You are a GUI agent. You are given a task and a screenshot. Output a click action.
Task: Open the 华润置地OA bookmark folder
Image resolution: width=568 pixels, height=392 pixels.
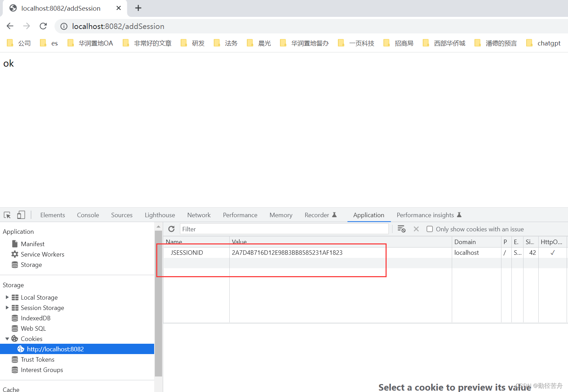click(90, 43)
